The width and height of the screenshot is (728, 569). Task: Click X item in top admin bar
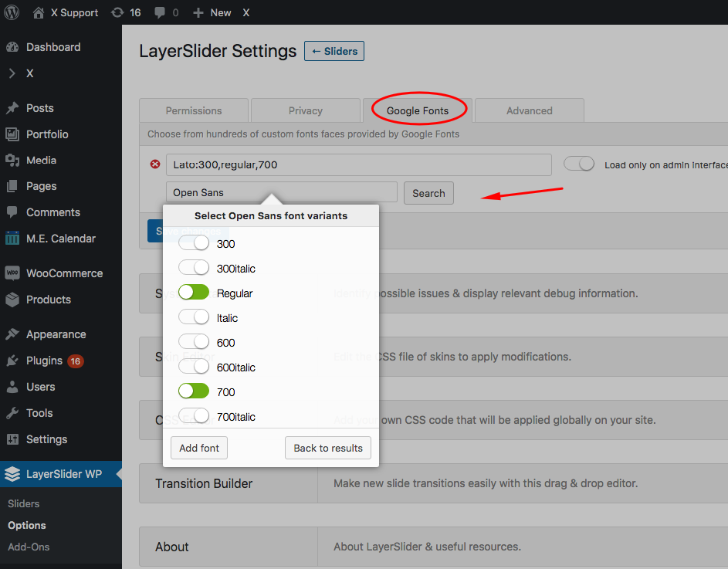coord(246,12)
